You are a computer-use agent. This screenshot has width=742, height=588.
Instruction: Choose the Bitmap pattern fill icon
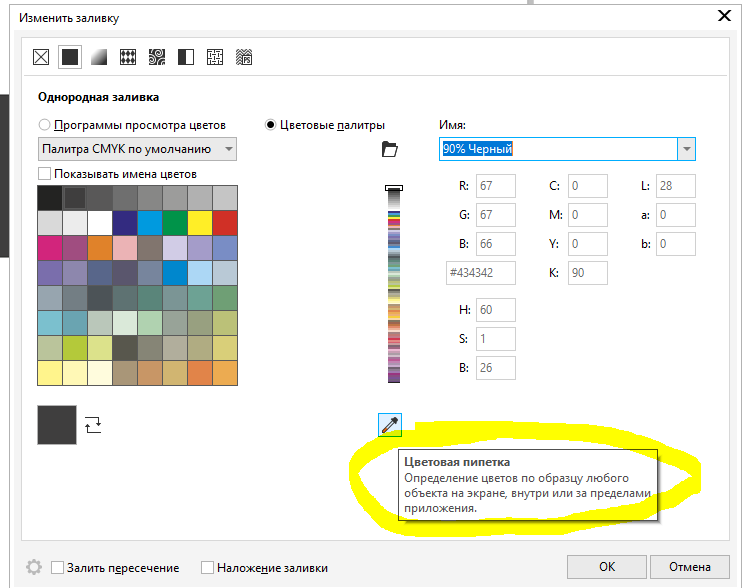(157, 57)
